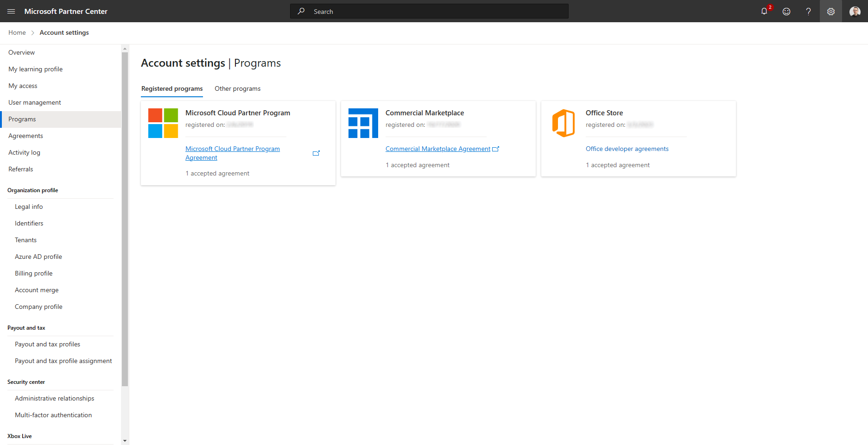This screenshot has height=445, width=868.
Task: Click Office Store card title
Action: 604,113
